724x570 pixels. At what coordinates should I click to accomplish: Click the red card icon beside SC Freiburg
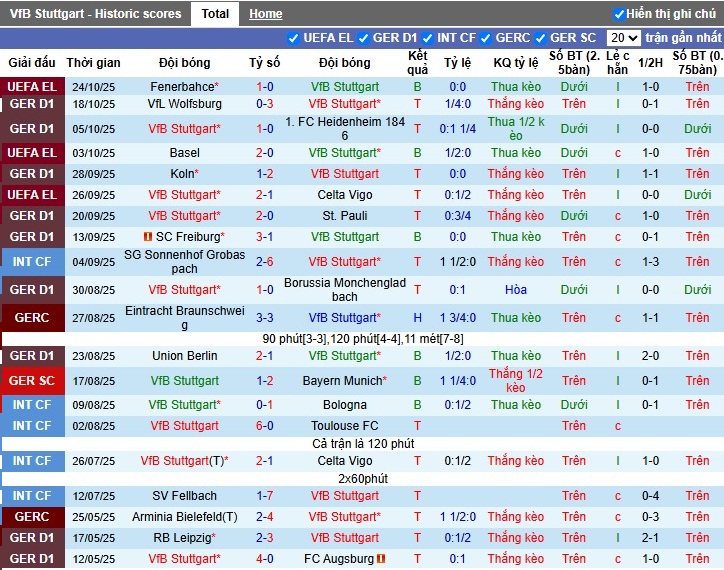click(147, 237)
